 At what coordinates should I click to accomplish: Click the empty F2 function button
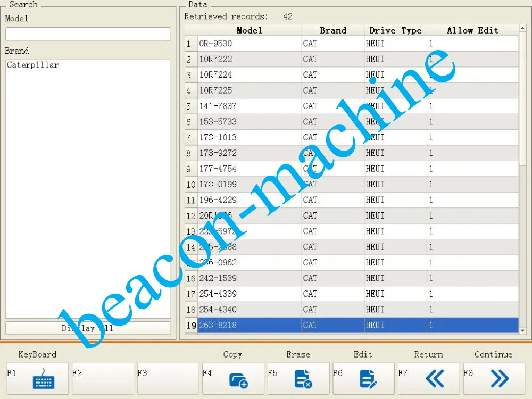pyautogui.click(x=103, y=378)
